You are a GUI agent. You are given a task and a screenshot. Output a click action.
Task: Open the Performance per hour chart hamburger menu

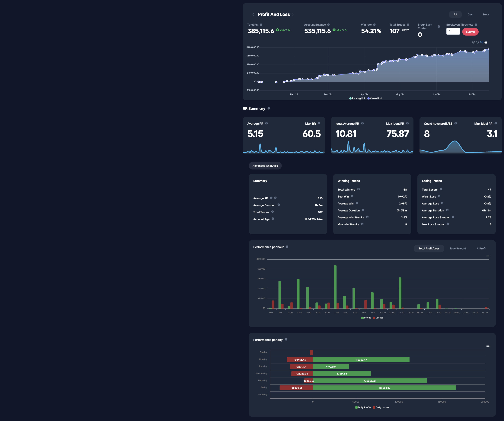coord(488,256)
